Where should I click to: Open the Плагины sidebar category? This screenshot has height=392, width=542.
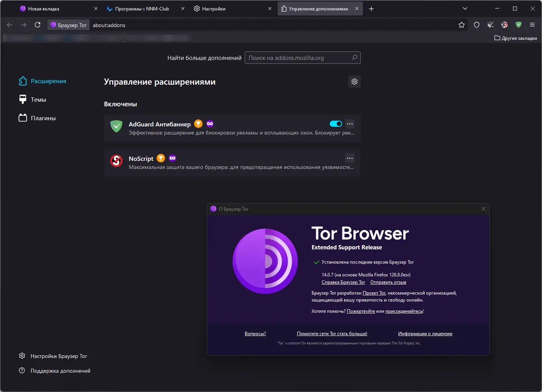pyautogui.click(x=37, y=118)
